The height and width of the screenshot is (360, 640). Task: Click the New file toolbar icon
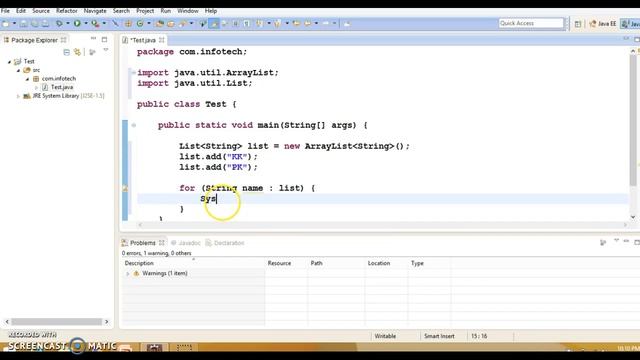[x=5, y=24]
